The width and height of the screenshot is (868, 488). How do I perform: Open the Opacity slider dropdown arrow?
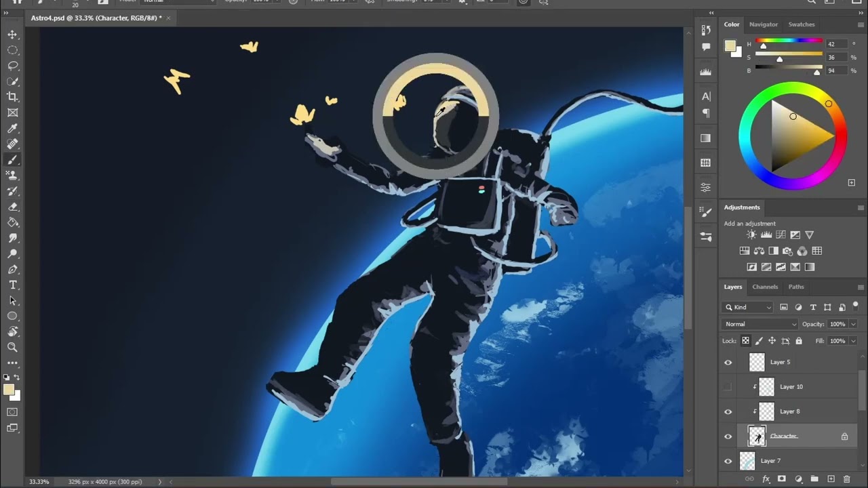853,324
